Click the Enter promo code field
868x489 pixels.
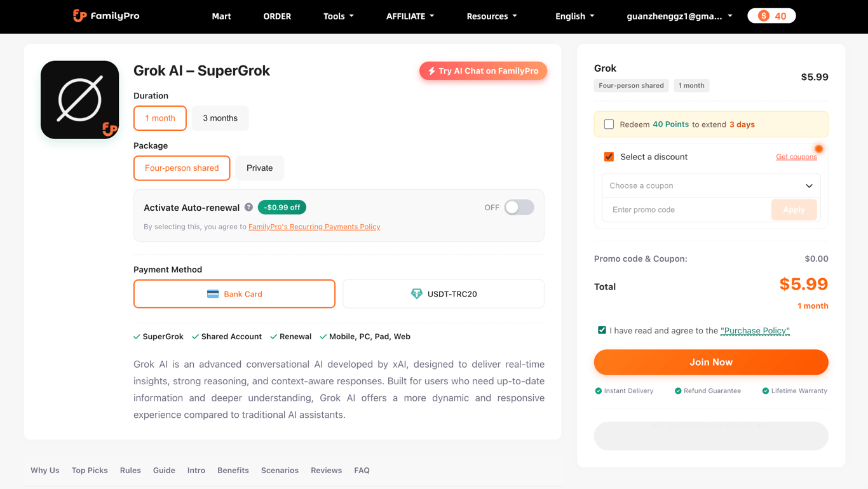click(687, 210)
